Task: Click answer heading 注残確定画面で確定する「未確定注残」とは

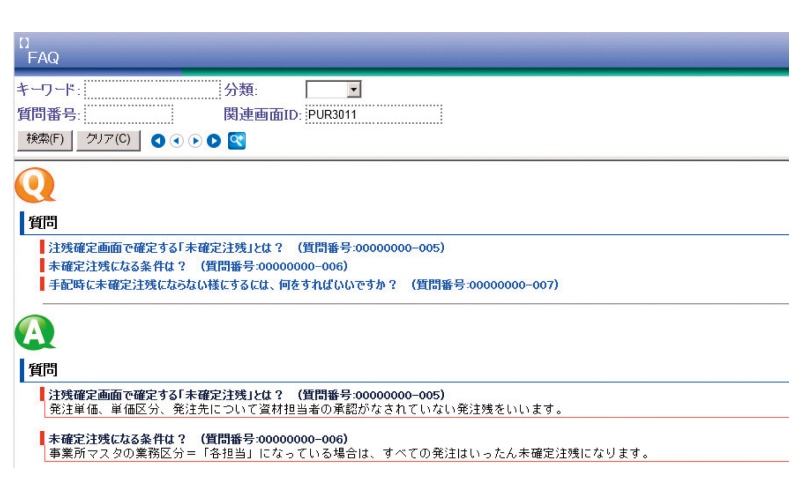Action: [246, 395]
